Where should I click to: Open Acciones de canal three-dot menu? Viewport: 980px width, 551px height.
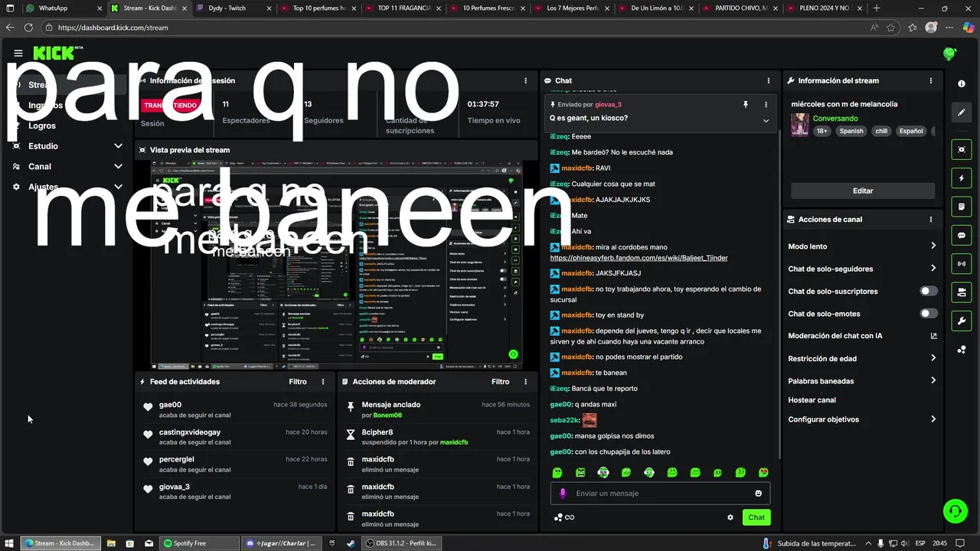(931, 219)
